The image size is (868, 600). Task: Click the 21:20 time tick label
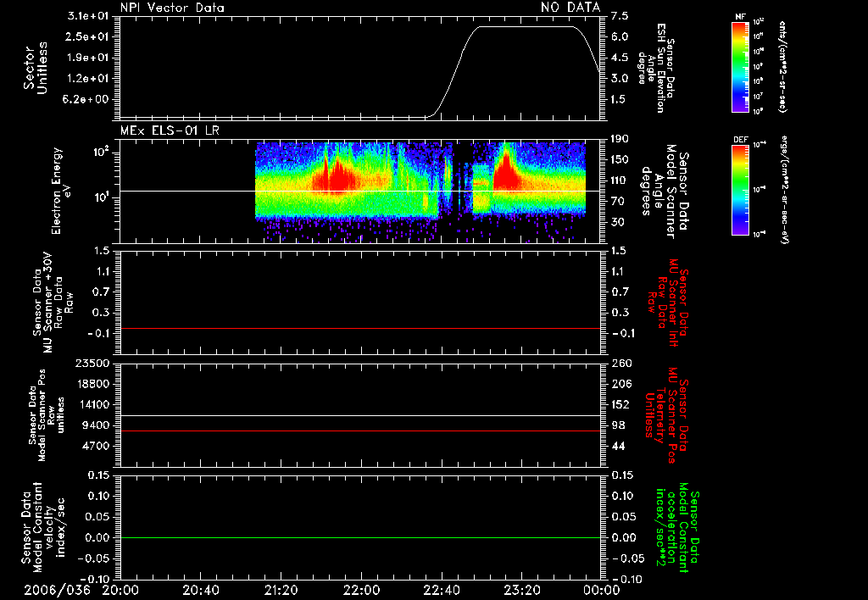[281, 590]
